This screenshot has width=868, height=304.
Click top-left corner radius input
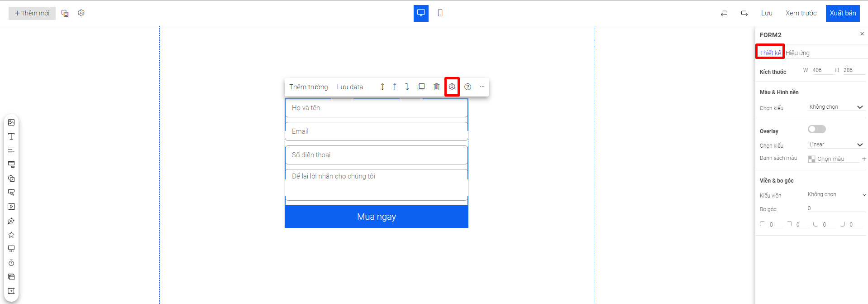(x=776, y=225)
